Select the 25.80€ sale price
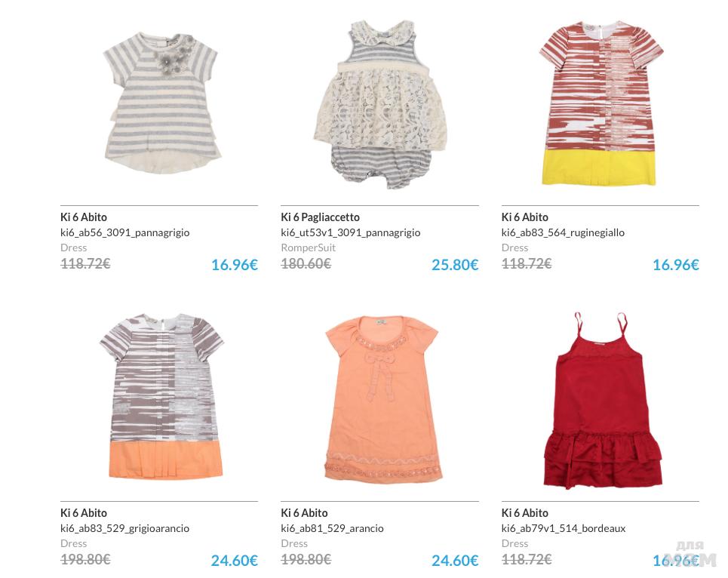The image size is (728, 578). pos(455,265)
